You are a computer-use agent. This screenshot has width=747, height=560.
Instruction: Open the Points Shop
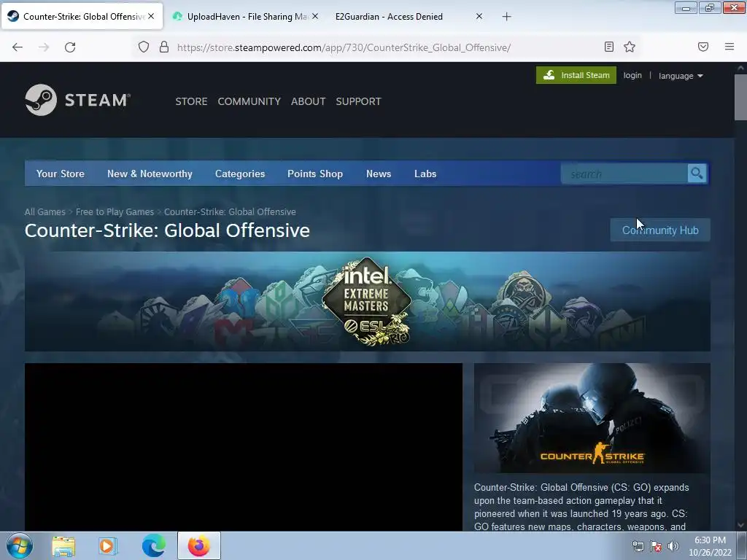[x=315, y=174]
